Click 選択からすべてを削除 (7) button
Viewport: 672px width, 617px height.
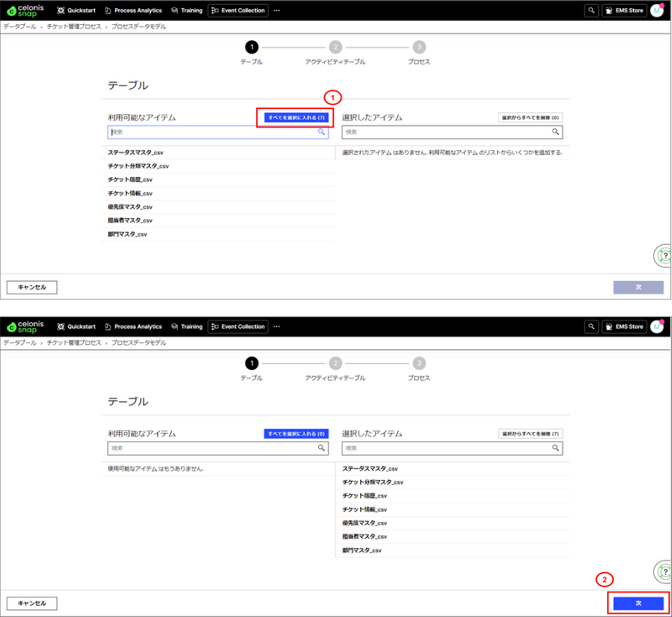530,434
